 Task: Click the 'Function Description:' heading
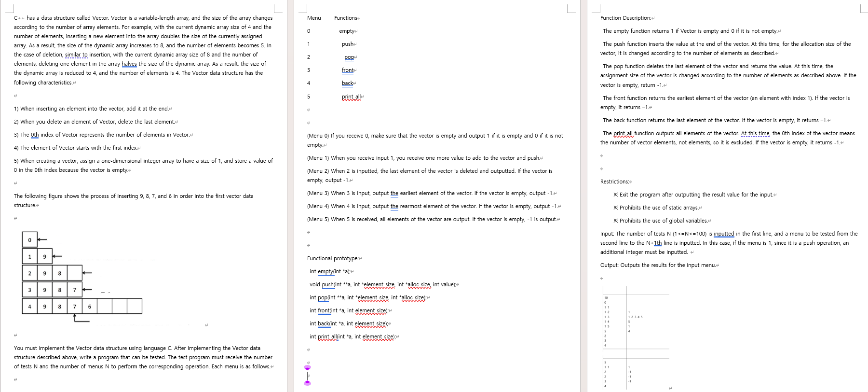(625, 18)
